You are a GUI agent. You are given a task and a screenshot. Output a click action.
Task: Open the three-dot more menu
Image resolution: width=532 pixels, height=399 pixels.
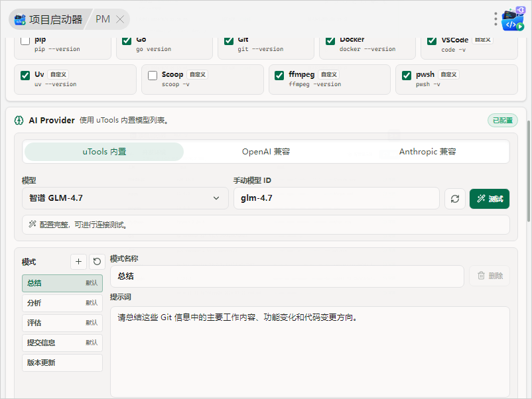pos(496,19)
